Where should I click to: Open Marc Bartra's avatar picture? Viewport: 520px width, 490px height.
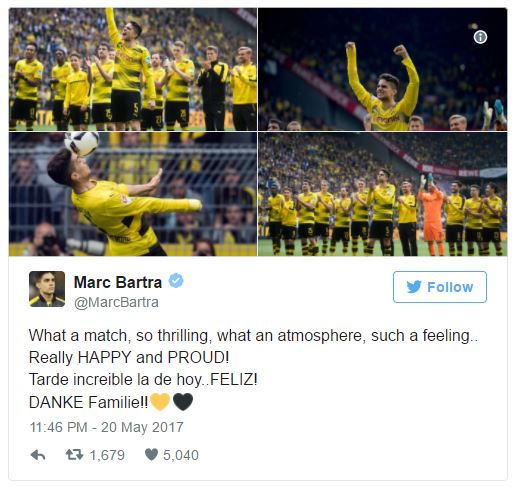(x=47, y=289)
